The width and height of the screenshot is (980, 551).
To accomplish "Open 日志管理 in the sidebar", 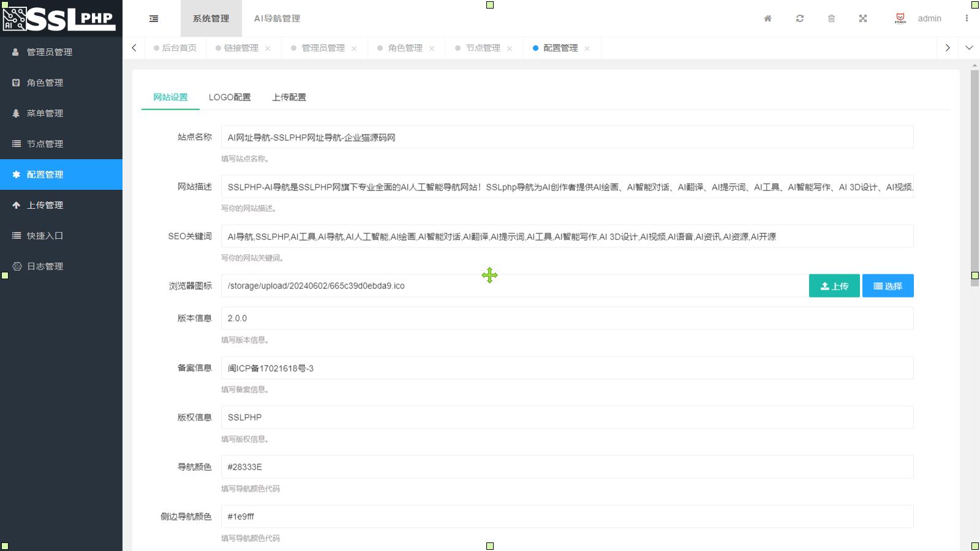I will pos(61,266).
